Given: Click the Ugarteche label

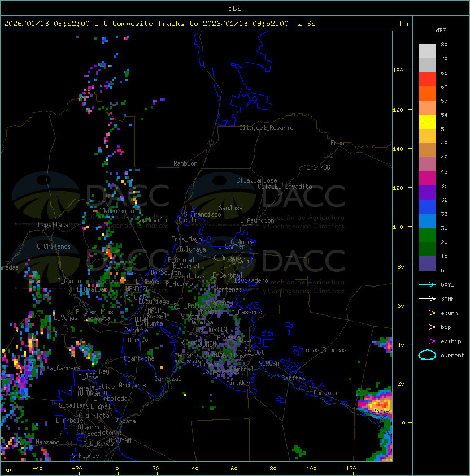Looking at the screenshot, I should pyautogui.click(x=140, y=358).
